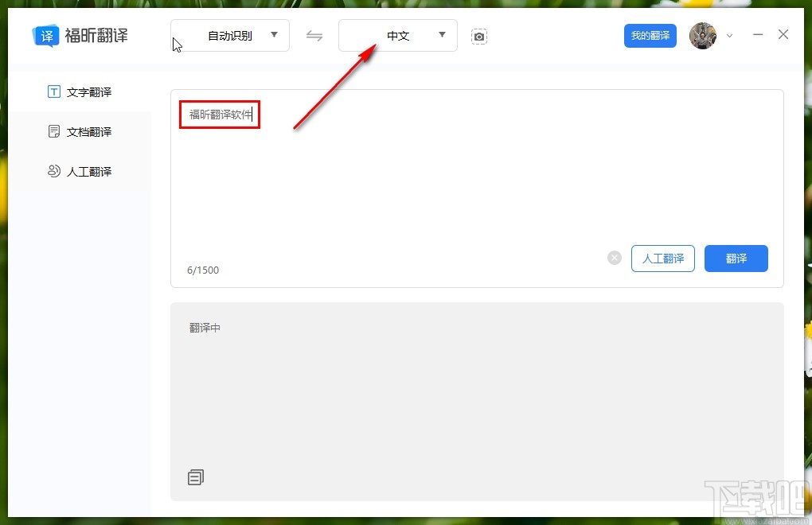Close the translator window

coord(783,35)
